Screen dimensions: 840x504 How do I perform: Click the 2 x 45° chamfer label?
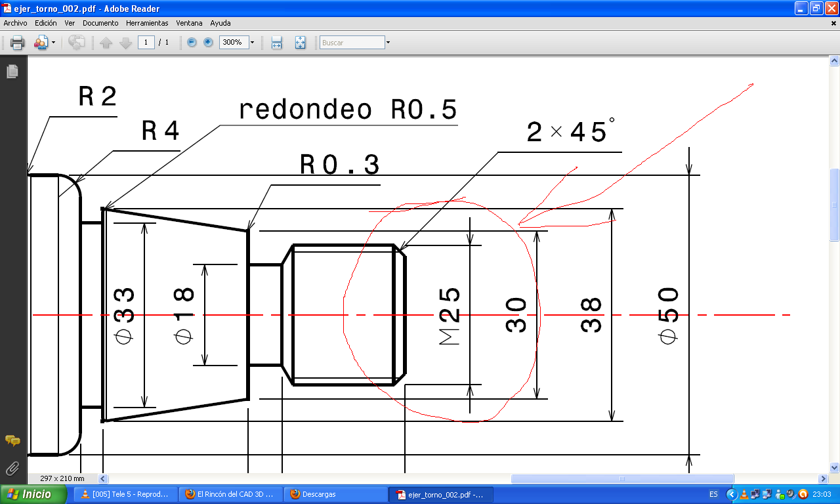(x=572, y=131)
